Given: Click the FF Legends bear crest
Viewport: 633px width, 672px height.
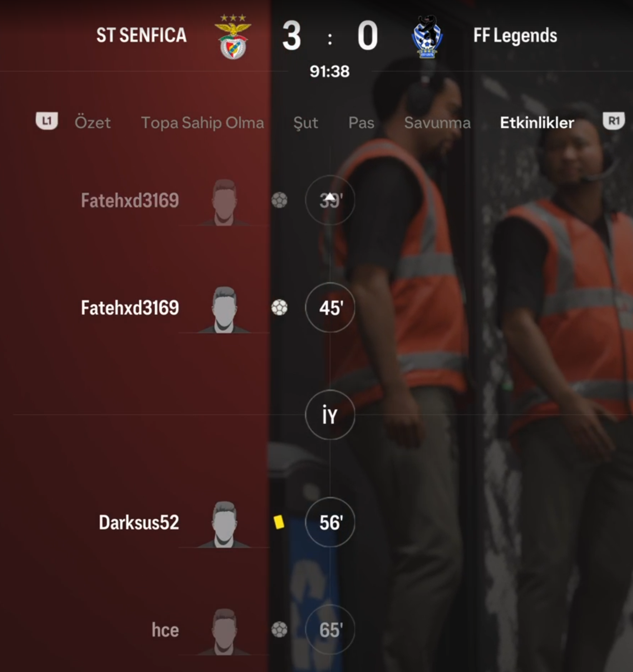Looking at the screenshot, I should click(427, 36).
